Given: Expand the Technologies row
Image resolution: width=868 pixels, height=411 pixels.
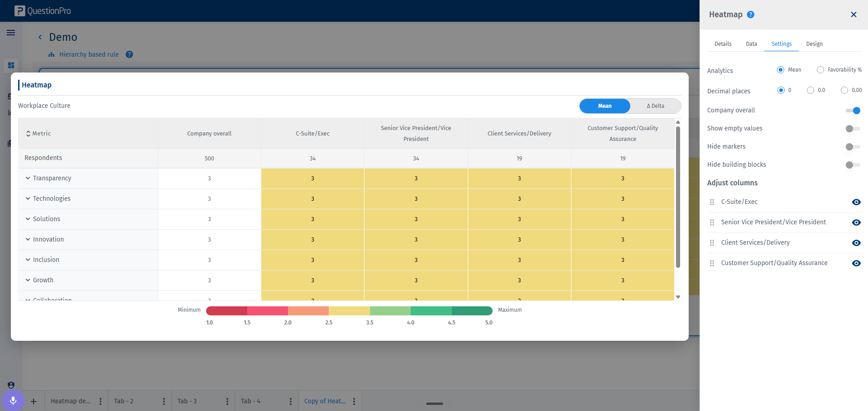Looking at the screenshot, I should 28,198.
